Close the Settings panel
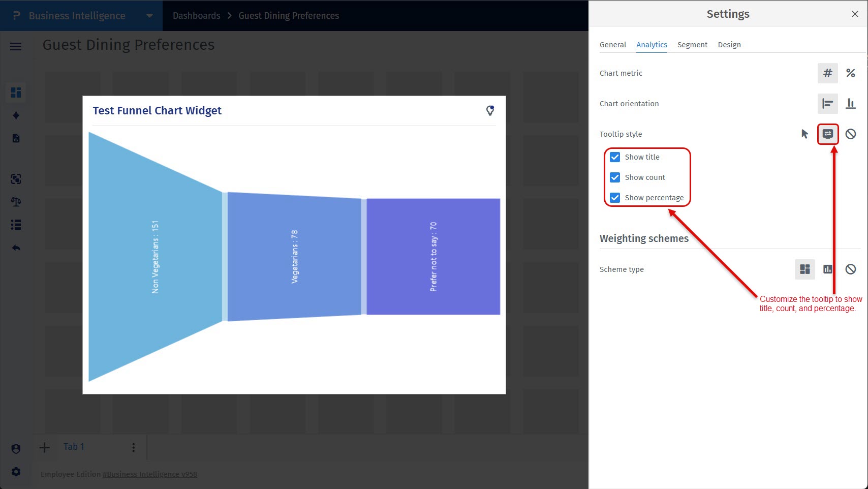868x489 pixels. click(855, 14)
